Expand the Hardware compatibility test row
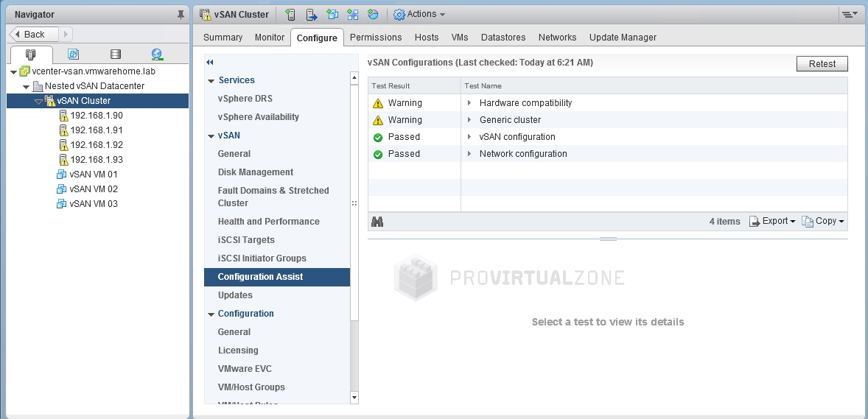Image resolution: width=868 pixels, height=419 pixels. point(469,103)
